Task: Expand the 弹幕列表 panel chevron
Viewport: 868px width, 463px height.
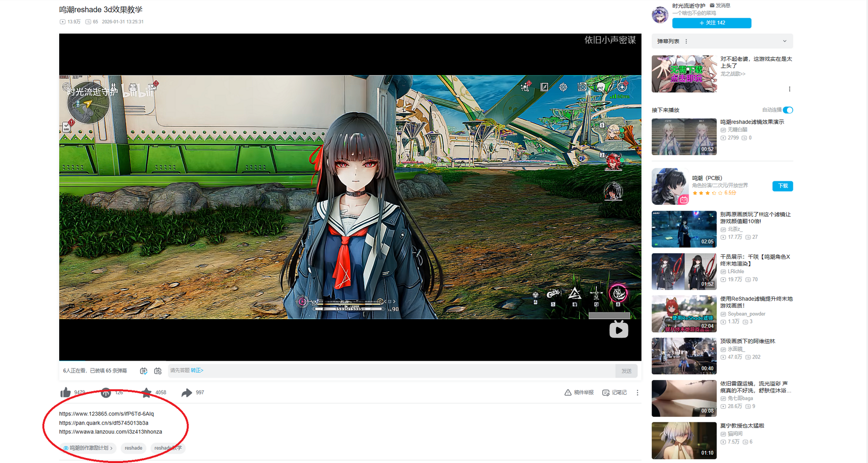Action: click(x=785, y=41)
